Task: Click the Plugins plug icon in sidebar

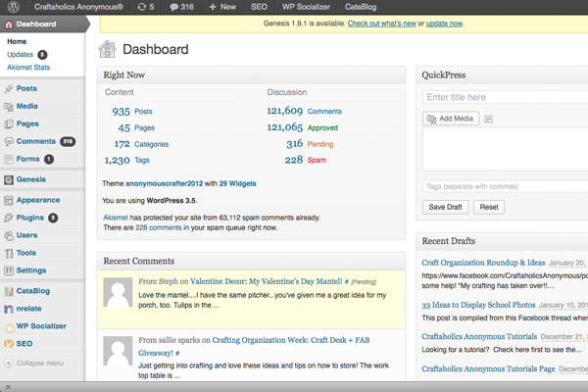Action: click(x=9, y=218)
